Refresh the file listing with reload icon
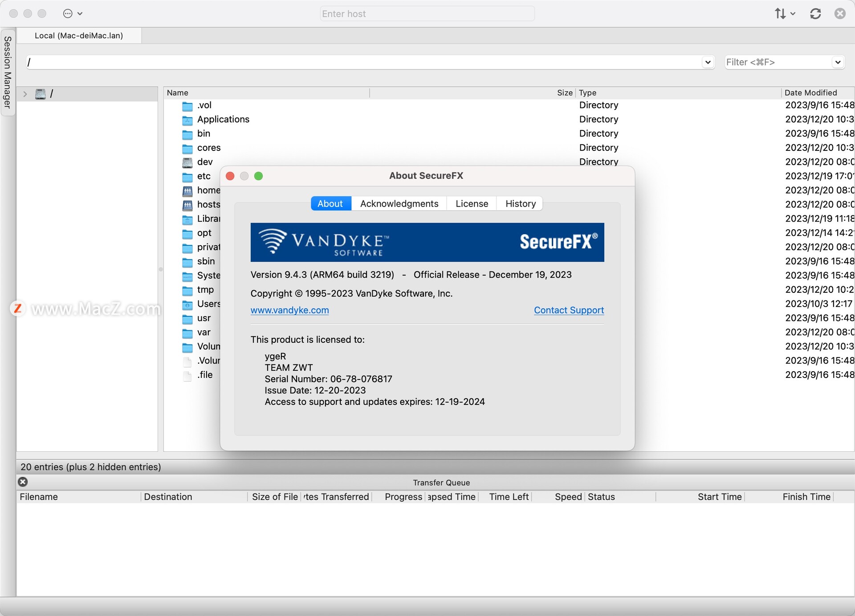The image size is (855, 616). [815, 14]
